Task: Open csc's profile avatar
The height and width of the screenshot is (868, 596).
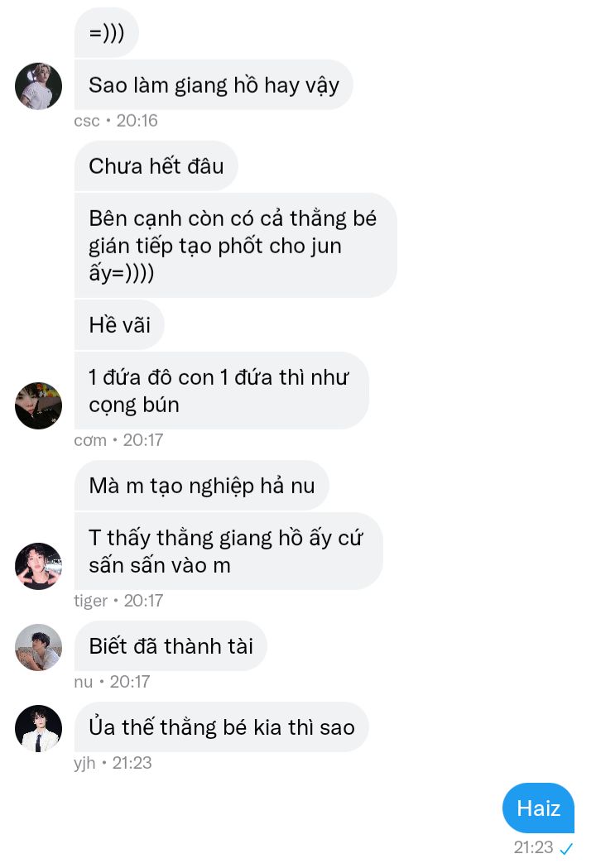Action: click(x=38, y=86)
